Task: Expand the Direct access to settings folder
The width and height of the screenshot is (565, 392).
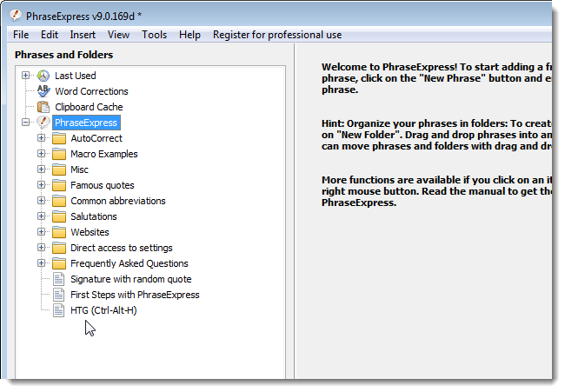Action: coord(42,248)
